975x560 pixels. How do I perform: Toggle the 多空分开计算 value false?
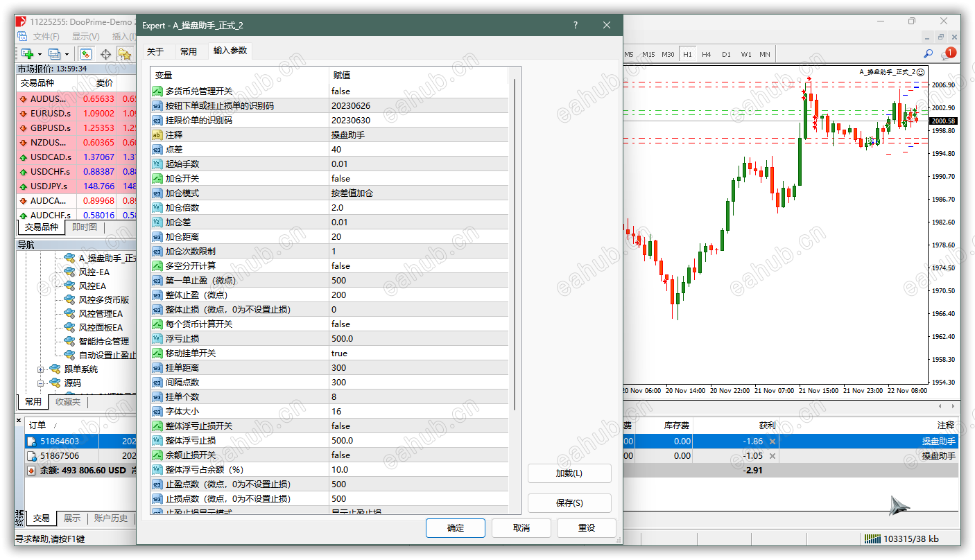click(x=418, y=265)
